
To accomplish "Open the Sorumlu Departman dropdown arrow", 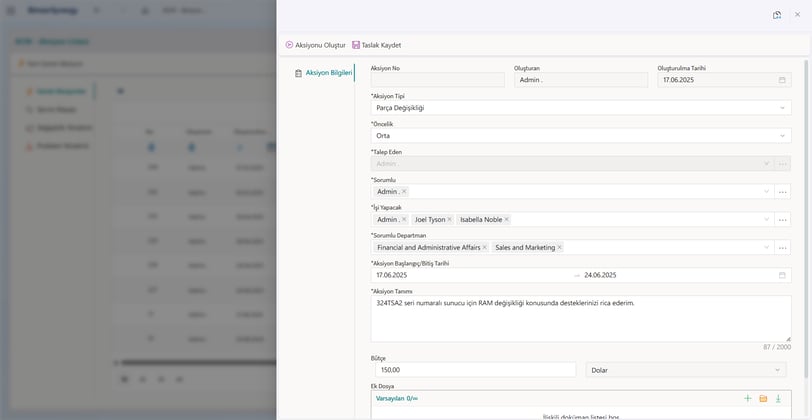I will 767,248.
